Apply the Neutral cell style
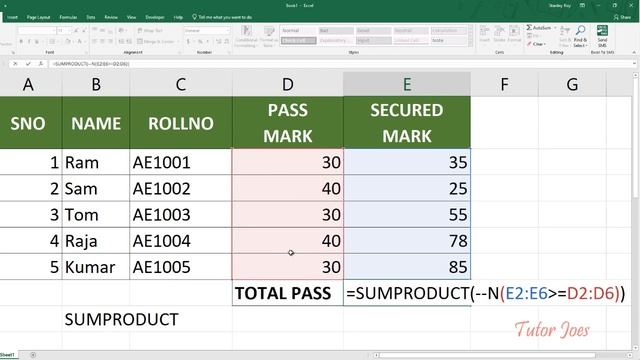The height and width of the screenshot is (360, 640). click(411, 31)
